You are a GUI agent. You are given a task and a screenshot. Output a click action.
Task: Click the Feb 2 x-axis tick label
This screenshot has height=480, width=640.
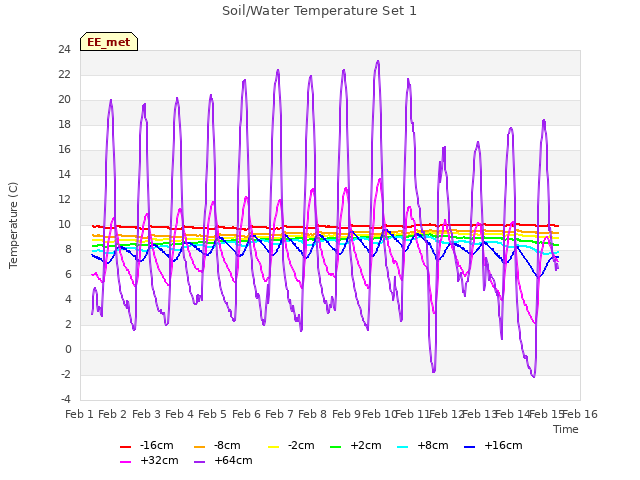[x=113, y=414]
